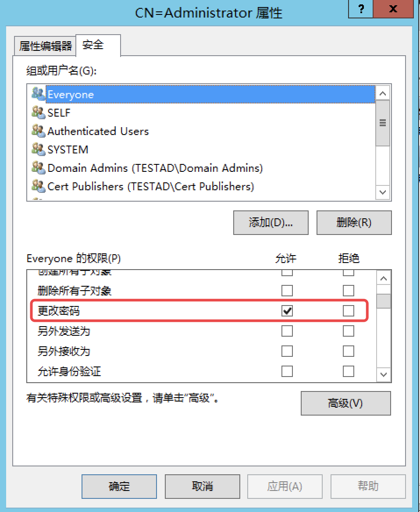Click the 添加(D)... button
Image resolution: width=420 pixels, height=512 pixels.
(x=271, y=223)
